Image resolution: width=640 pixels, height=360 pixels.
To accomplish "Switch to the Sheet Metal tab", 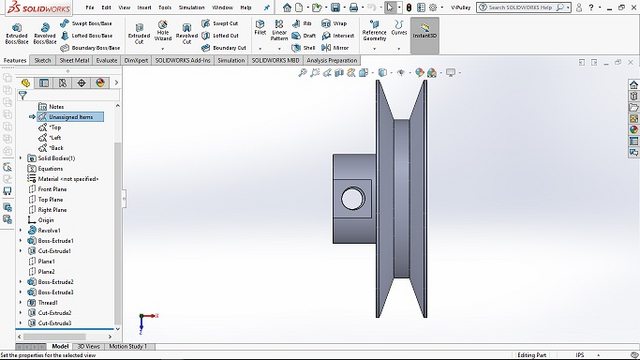I will [x=74, y=60].
